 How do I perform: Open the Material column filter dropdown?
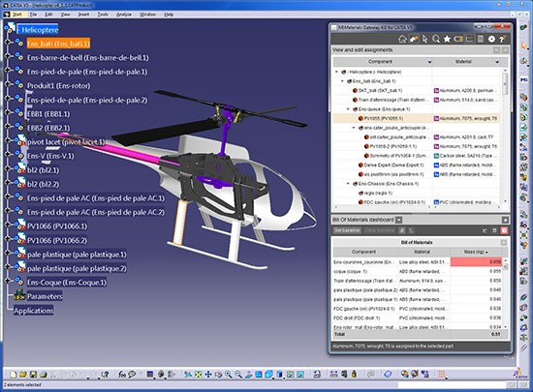(x=497, y=62)
